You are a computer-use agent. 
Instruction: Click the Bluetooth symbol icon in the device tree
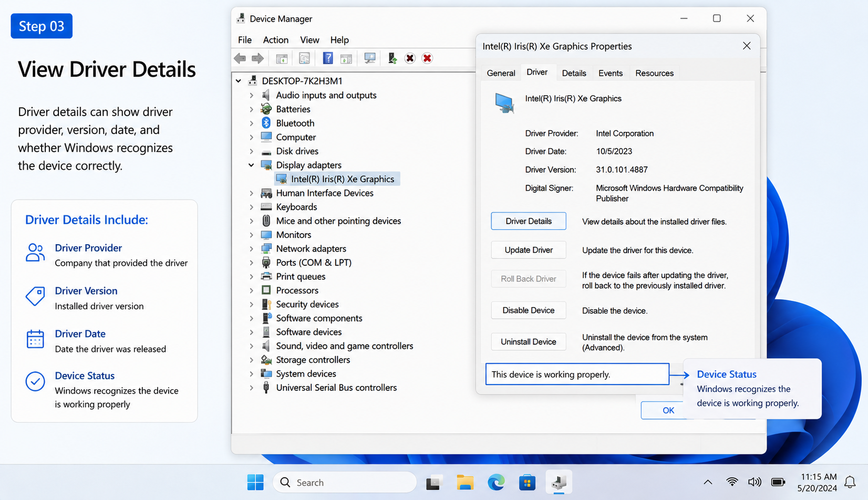click(x=266, y=123)
